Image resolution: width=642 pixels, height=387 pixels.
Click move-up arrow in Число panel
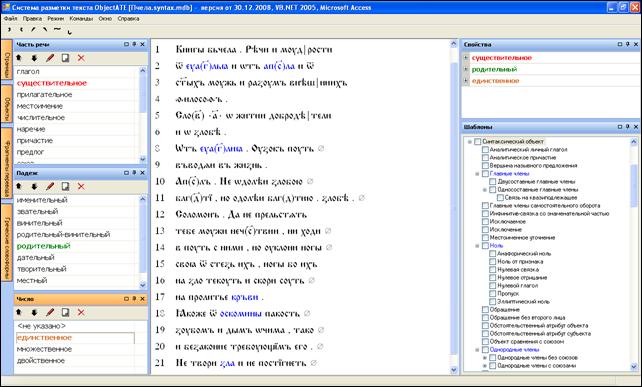coord(19,313)
